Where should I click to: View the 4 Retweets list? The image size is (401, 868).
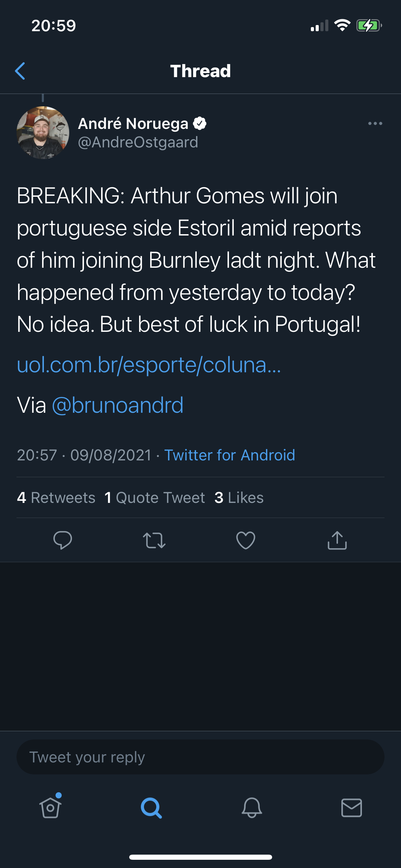click(x=56, y=498)
